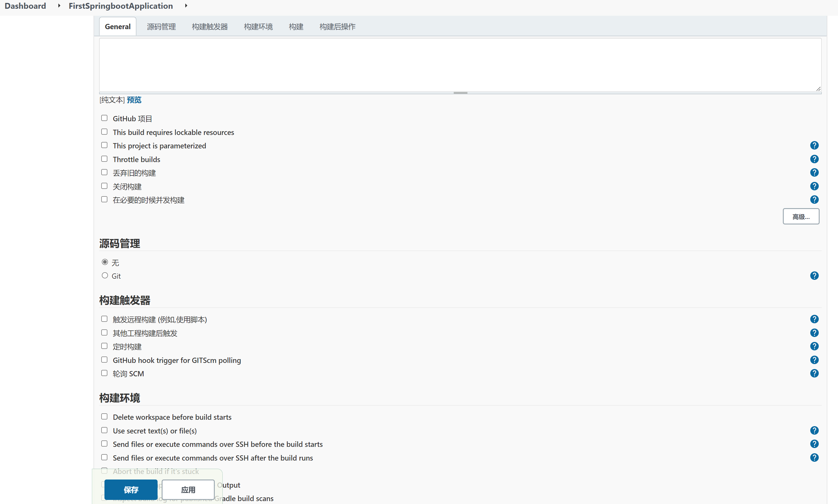838x504 pixels.
Task: Select Git source control radio
Action: [x=105, y=275]
